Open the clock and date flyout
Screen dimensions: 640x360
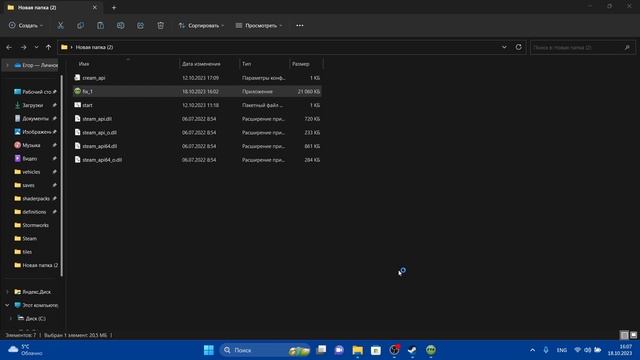pyautogui.click(x=620, y=350)
